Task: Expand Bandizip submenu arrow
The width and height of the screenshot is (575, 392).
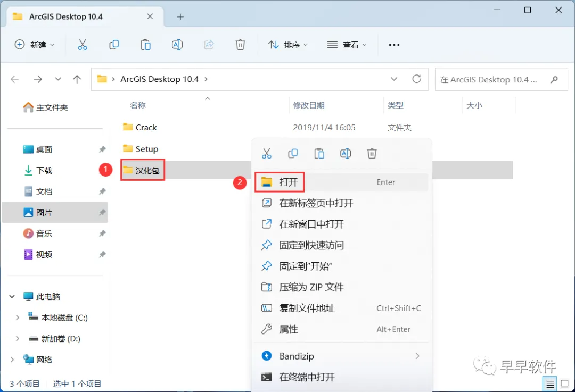Action: (x=417, y=356)
